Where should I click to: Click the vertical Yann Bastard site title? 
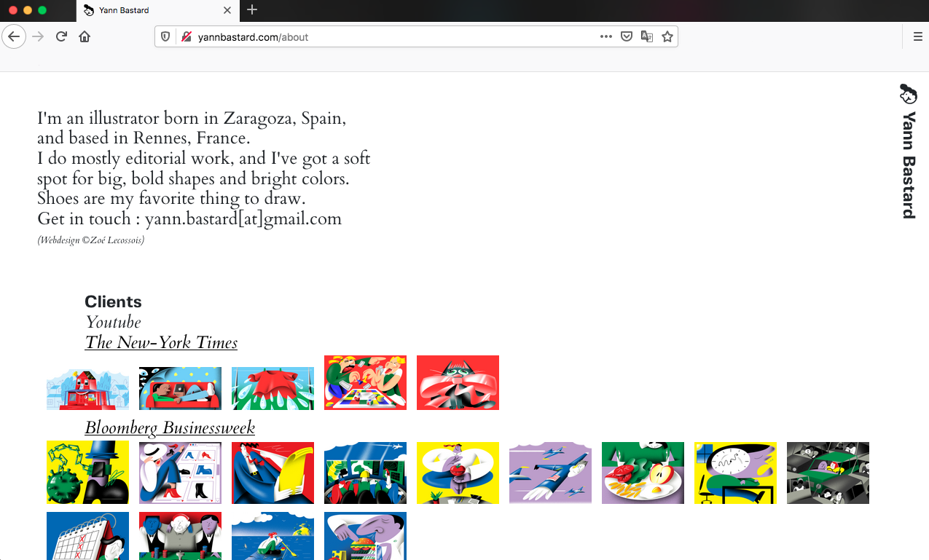(x=909, y=165)
